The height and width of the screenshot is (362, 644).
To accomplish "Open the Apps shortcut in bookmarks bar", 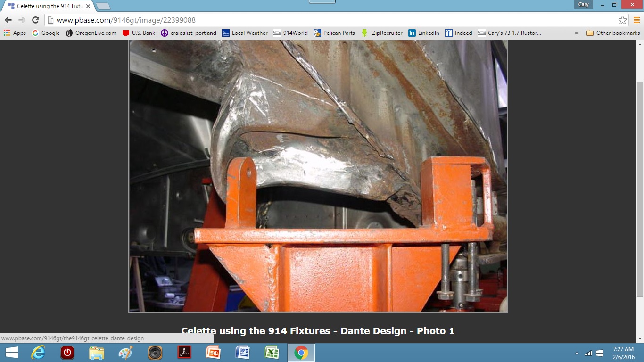I will pyautogui.click(x=15, y=33).
